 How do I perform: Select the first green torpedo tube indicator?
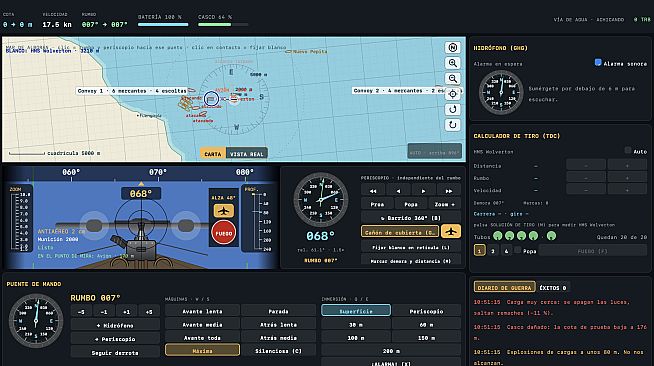tap(498, 236)
